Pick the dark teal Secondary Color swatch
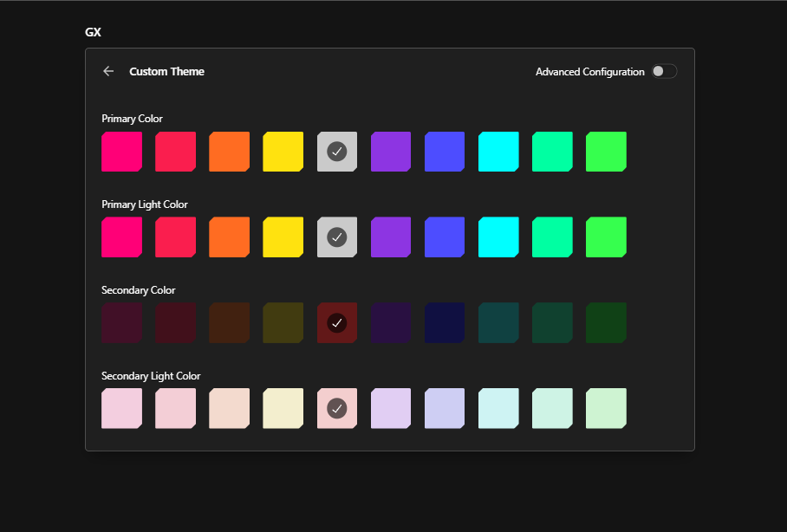 pyautogui.click(x=498, y=322)
